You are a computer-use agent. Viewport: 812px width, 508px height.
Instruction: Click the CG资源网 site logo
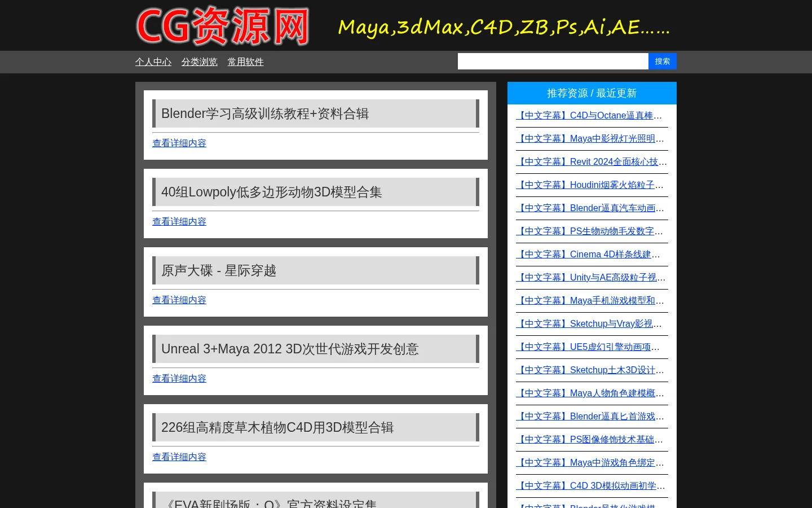[x=223, y=26]
